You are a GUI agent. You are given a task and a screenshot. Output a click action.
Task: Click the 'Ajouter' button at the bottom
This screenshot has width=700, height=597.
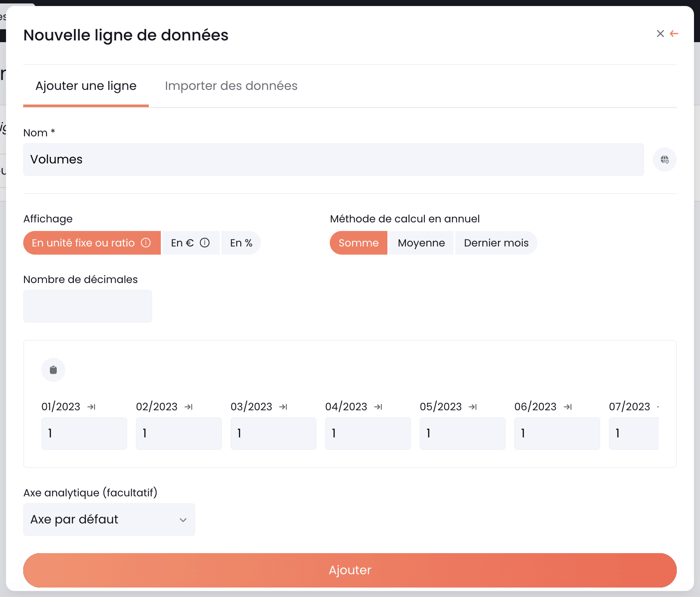(x=350, y=570)
